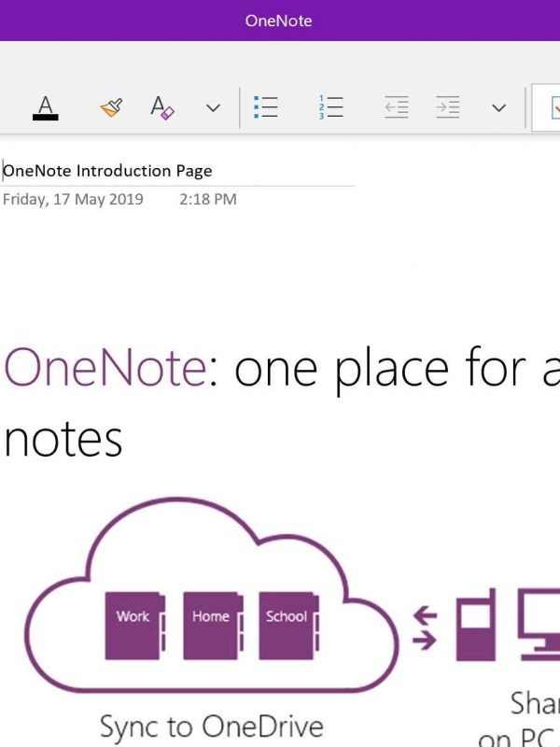The image size is (560, 747).
Task: Expand the font formatting options chevron
Action: click(213, 108)
